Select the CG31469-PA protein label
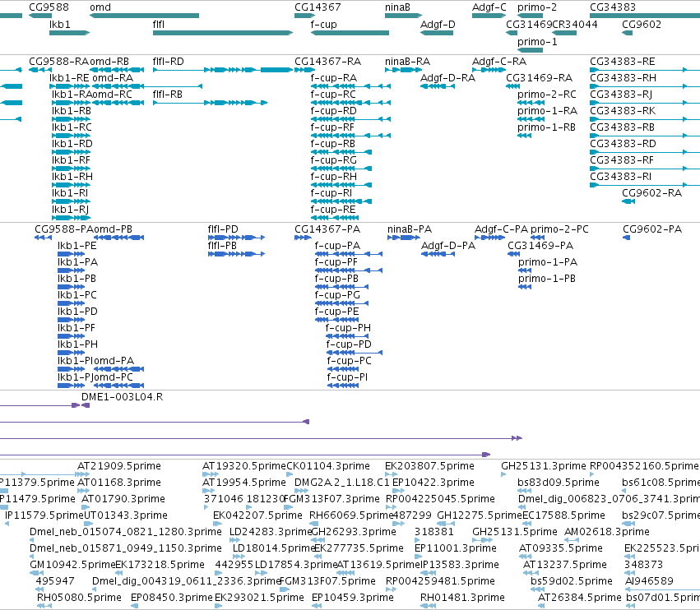The image size is (700, 610). click(540, 246)
